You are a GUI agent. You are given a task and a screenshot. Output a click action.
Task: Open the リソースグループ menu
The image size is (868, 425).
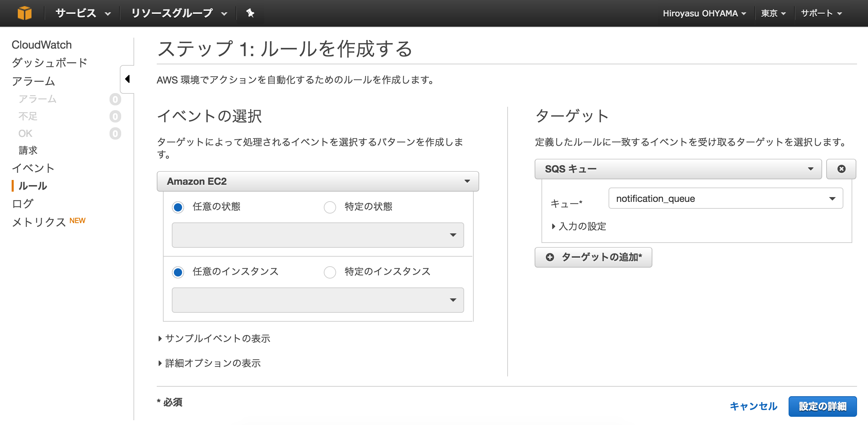coord(179,13)
